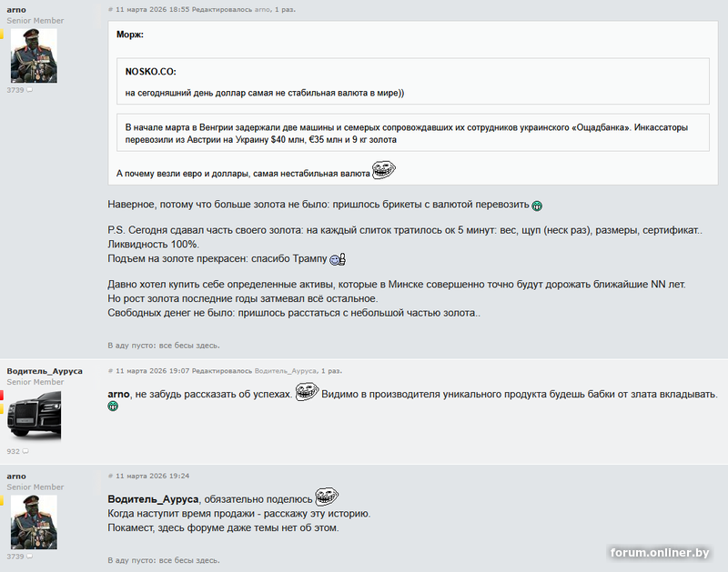This screenshot has height=572, width=728.
Task: Click the forum.onliner.by watermark
Action: pyautogui.click(x=659, y=553)
